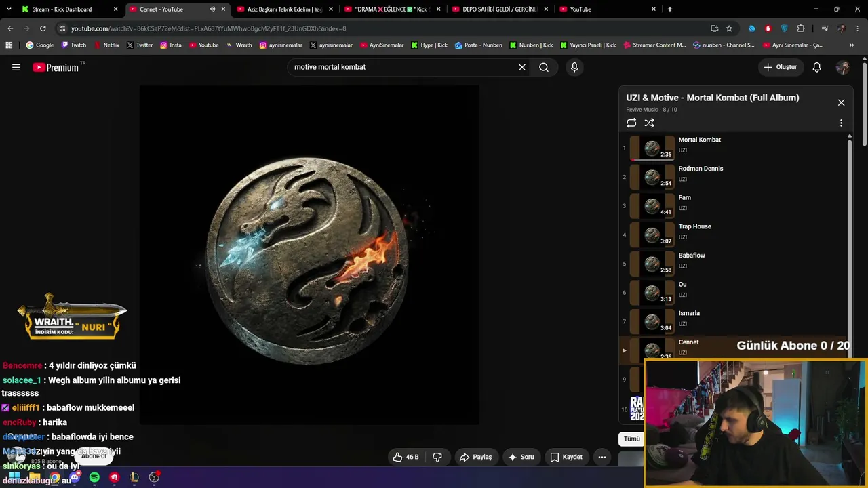
Task: Switch to DEPO SAHİBİ GELDİ tab
Action: tap(500, 9)
